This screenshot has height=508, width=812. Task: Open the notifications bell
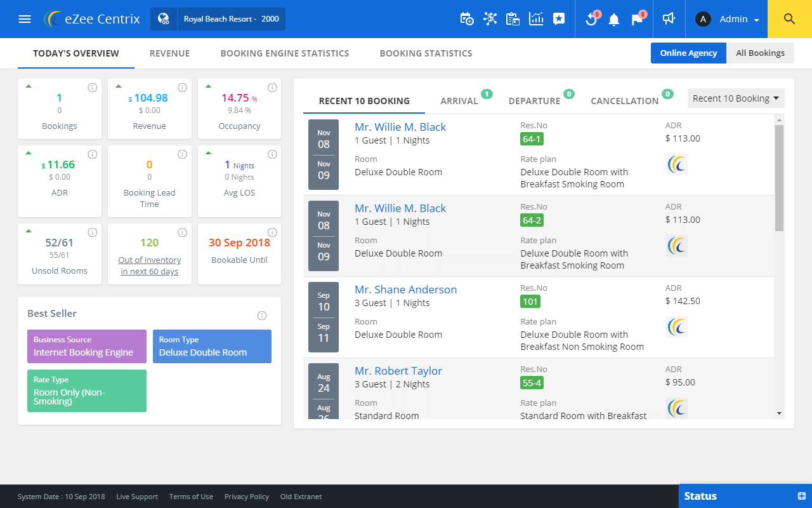coord(613,20)
